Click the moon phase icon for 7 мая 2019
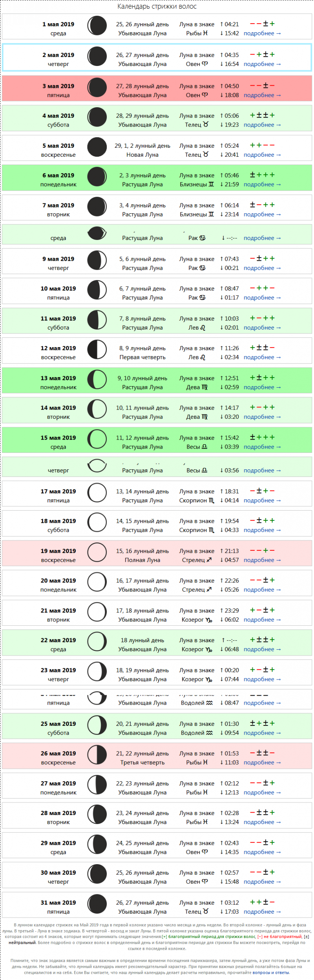Viewport: 314px width, 980px height. tap(97, 207)
